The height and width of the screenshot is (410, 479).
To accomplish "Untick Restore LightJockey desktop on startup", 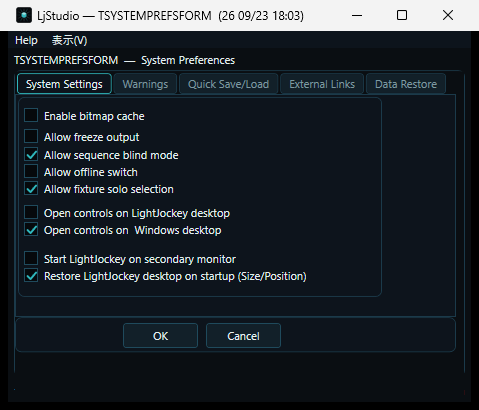I will click(x=31, y=276).
